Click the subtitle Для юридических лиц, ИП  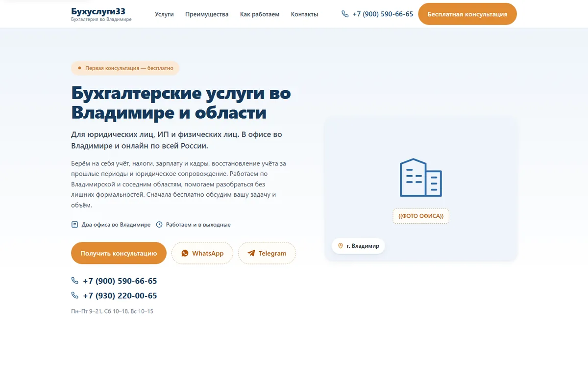176,140
